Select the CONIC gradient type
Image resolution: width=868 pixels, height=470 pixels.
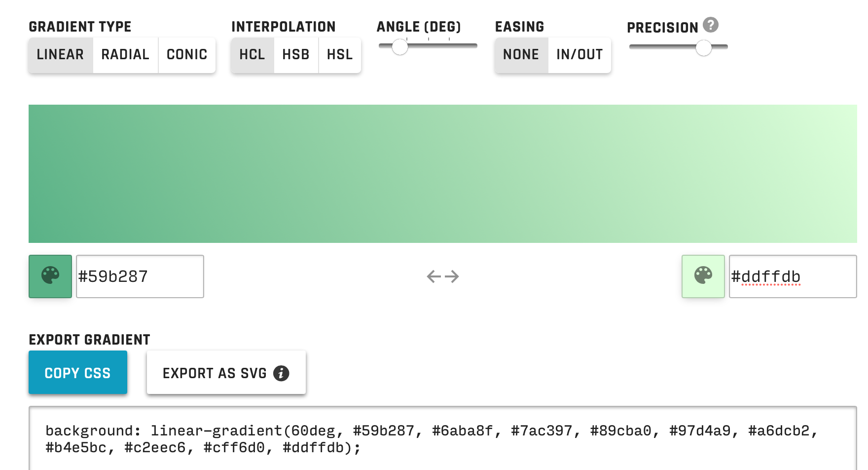[x=186, y=55]
